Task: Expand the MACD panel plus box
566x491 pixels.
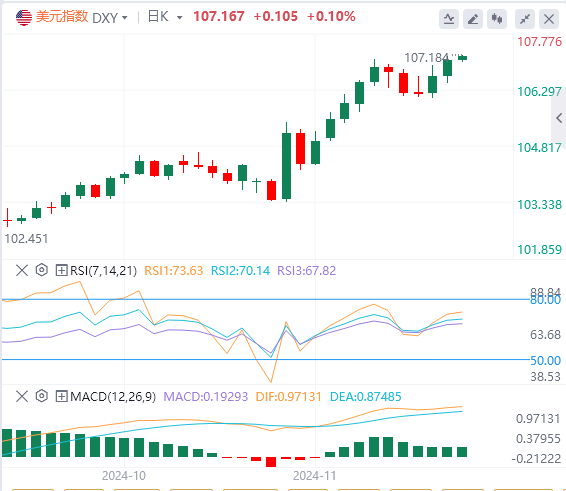Action: click(61, 396)
